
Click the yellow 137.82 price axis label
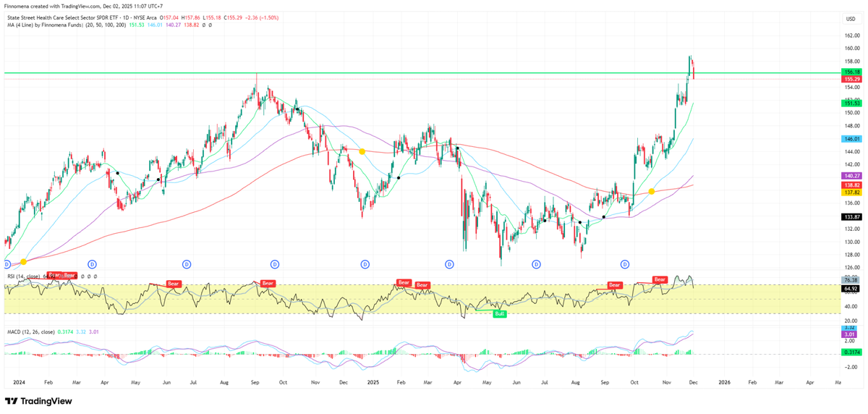tap(851, 193)
